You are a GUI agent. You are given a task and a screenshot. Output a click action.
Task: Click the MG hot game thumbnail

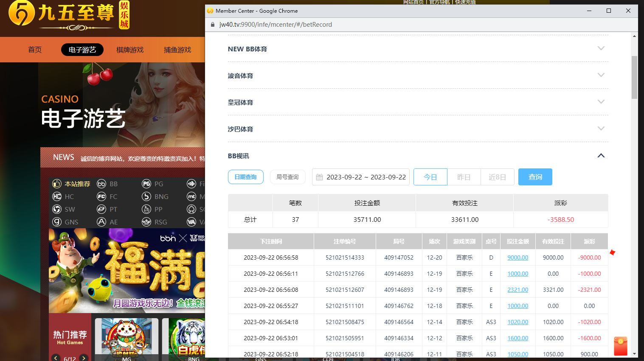tap(127, 338)
